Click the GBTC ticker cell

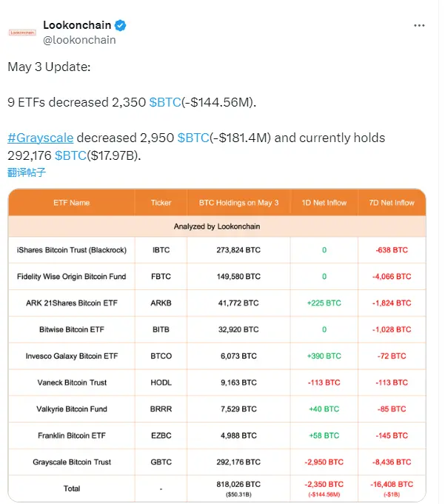(x=161, y=462)
